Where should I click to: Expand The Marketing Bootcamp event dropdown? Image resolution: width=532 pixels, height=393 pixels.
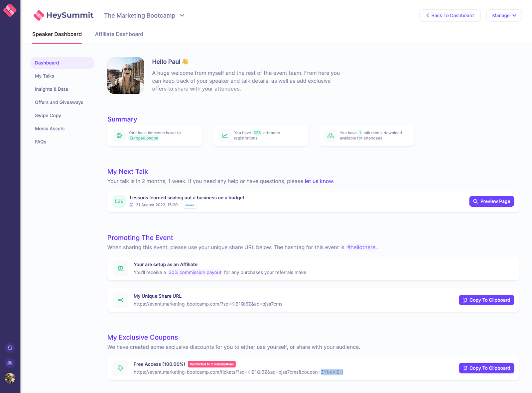point(144,16)
